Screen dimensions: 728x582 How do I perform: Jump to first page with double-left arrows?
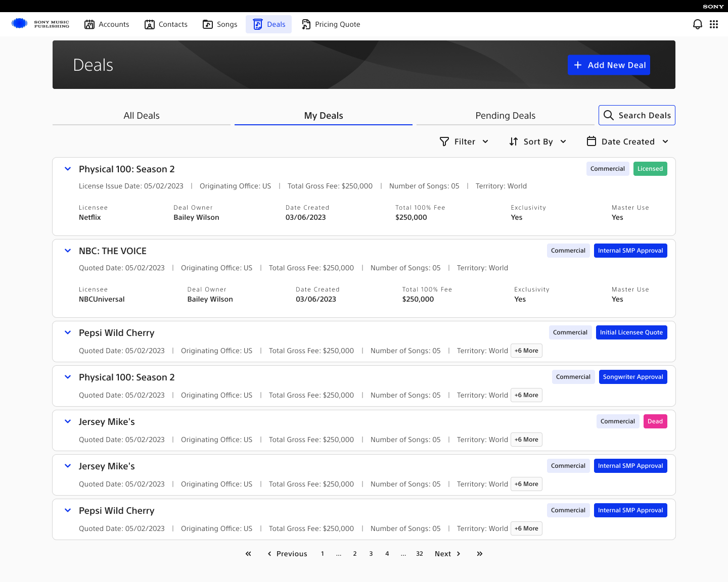tap(248, 554)
